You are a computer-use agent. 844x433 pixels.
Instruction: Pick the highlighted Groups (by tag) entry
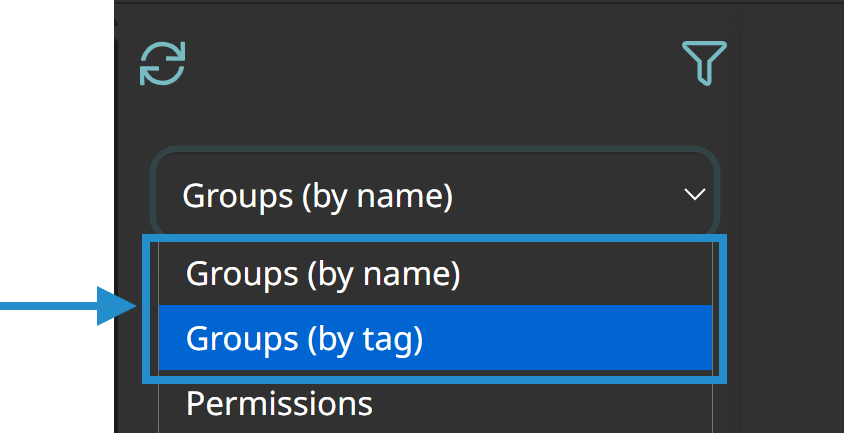pos(435,338)
